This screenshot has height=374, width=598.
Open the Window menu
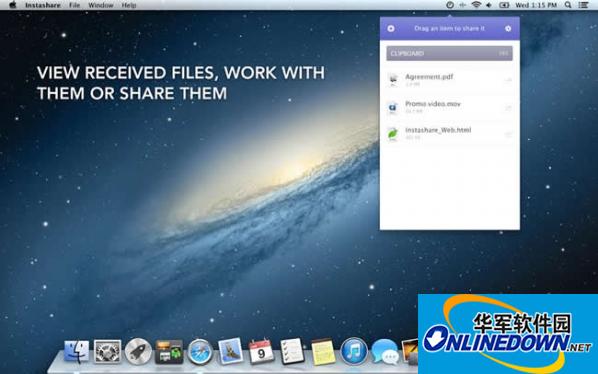101,5
